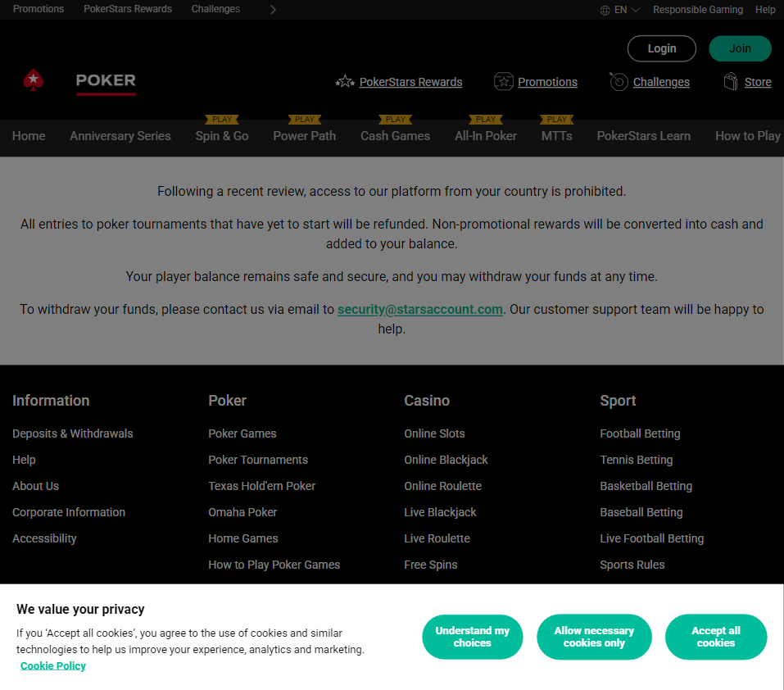This screenshot has width=784, height=690.
Task: Click the PokerStars Rewards stars icon
Action: click(x=345, y=81)
